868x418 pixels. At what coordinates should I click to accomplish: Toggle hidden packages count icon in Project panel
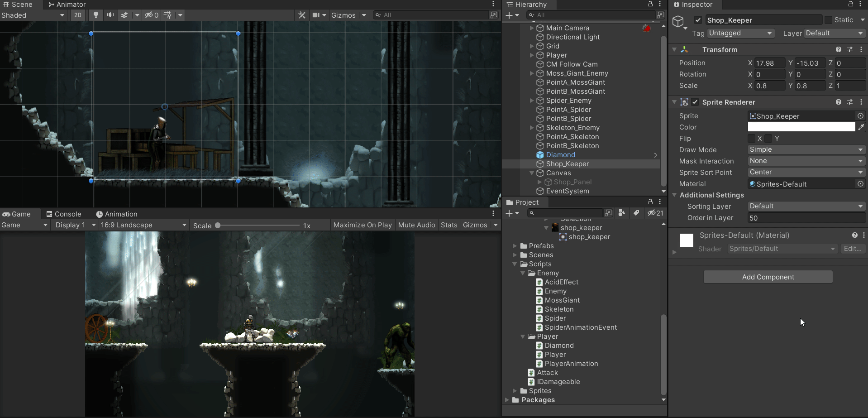pos(655,213)
